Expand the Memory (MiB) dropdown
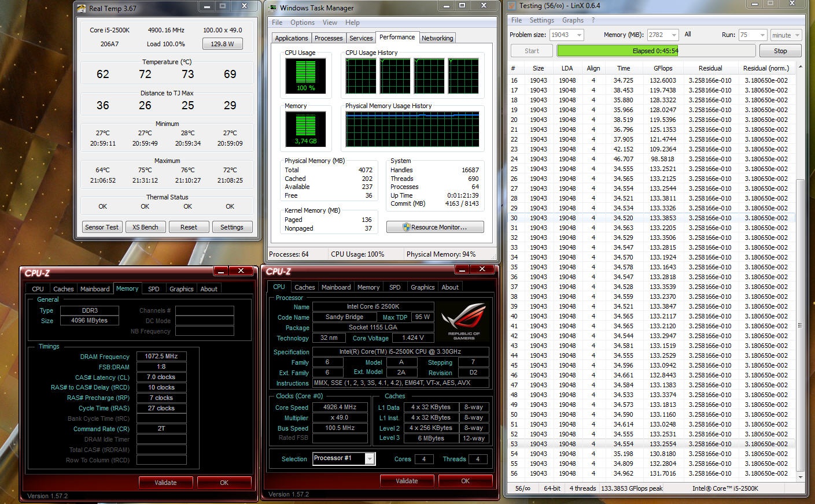Screen dimensions: 815x504 673,35
